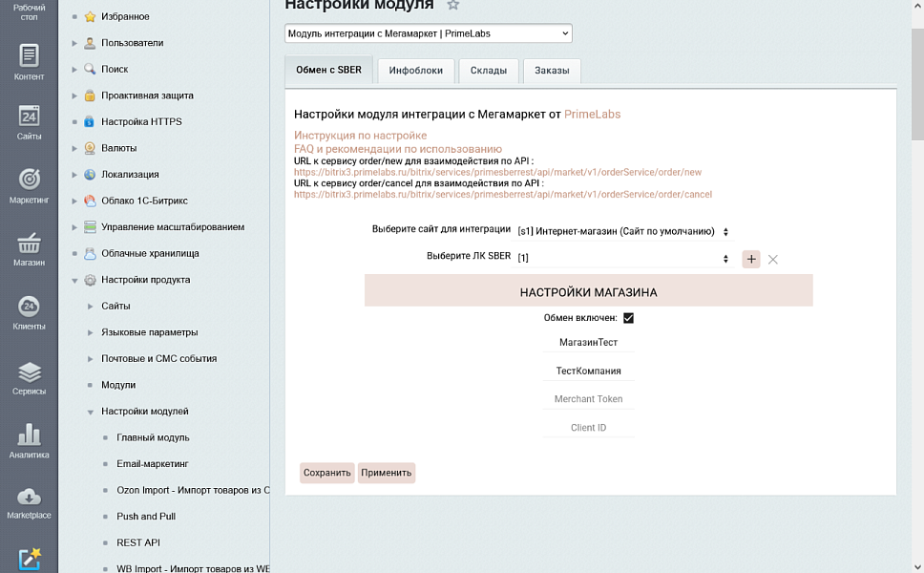Switch to the Инфоблоки tab
Image resolution: width=924 pixels, height=573 pixels.
(415, 70)
